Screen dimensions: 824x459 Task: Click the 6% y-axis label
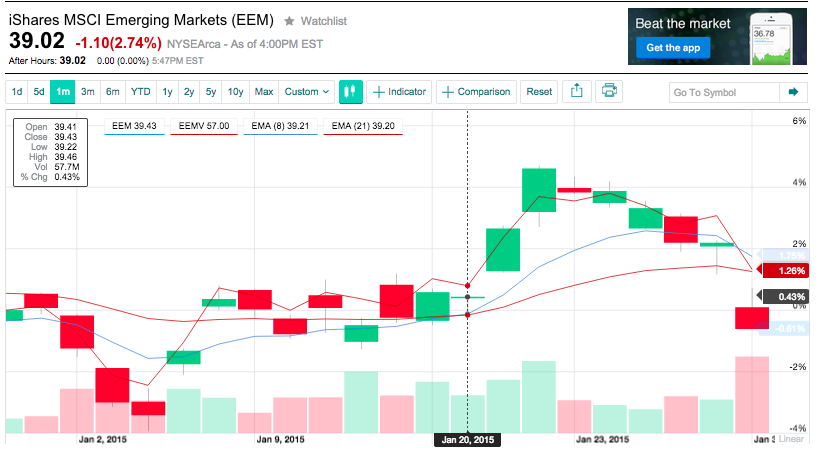point(799,121)
